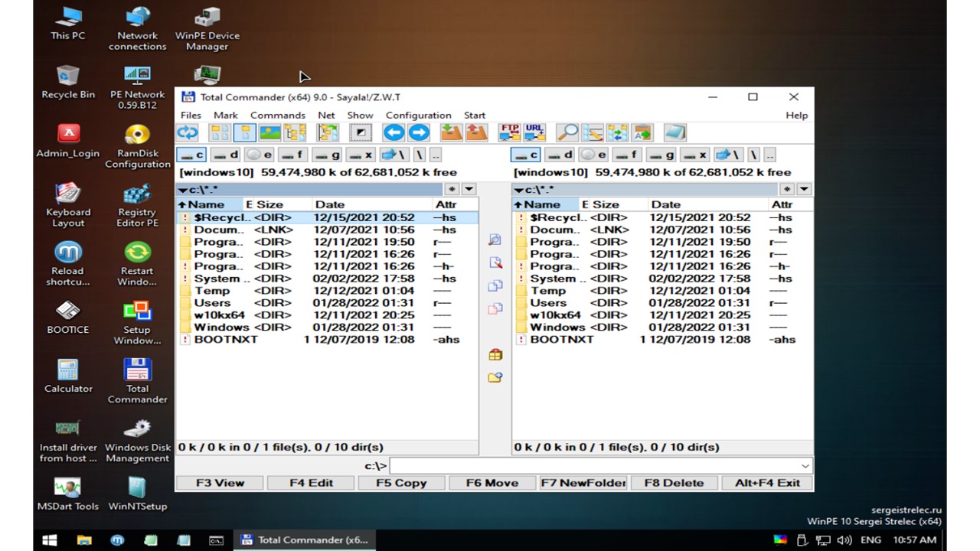
Task: Select drive c in the left panel
Action: pos(191,155)
